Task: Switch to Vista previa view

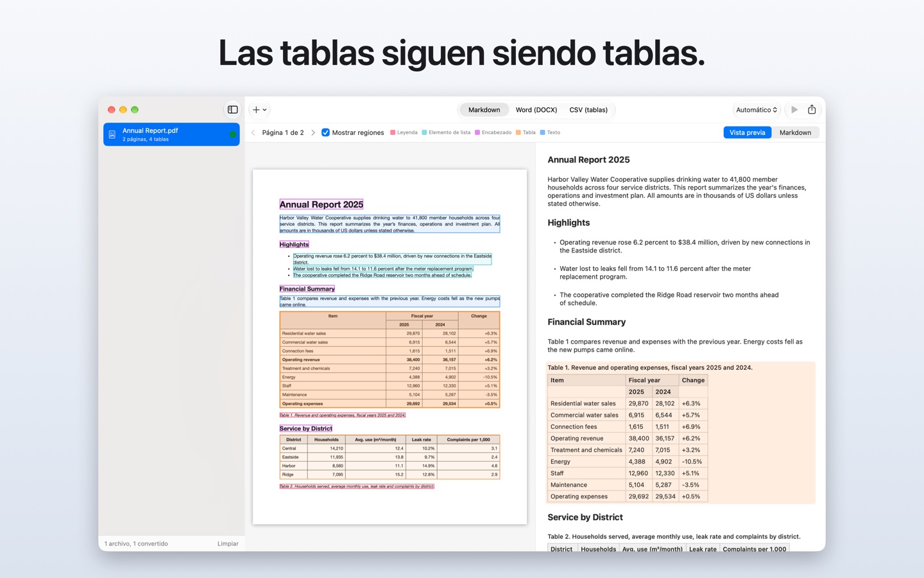Action: (x=748, y=132)
